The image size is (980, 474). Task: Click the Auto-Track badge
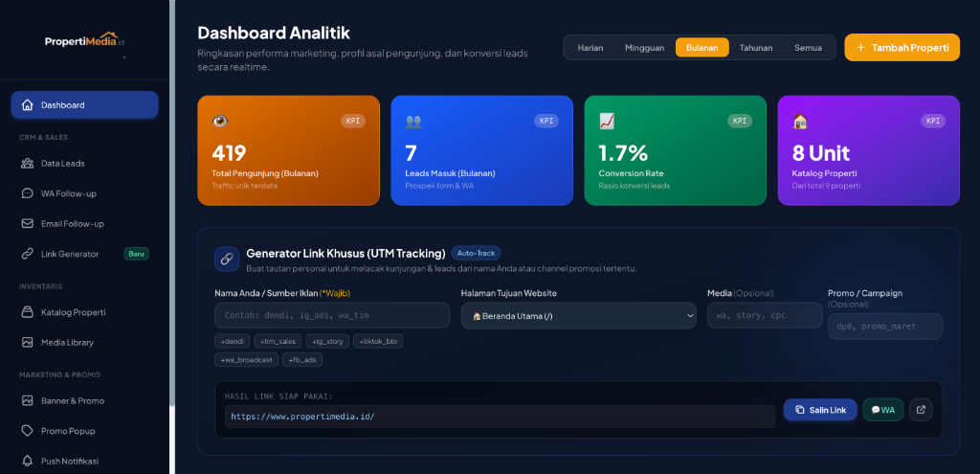coord(476,253)
